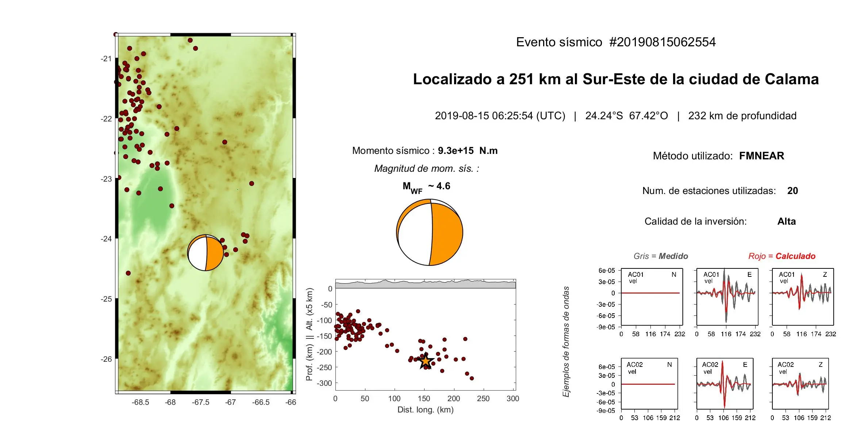
Task: Click the coordinates 24.24°S 67.42°O
Action: pos(627,116)
